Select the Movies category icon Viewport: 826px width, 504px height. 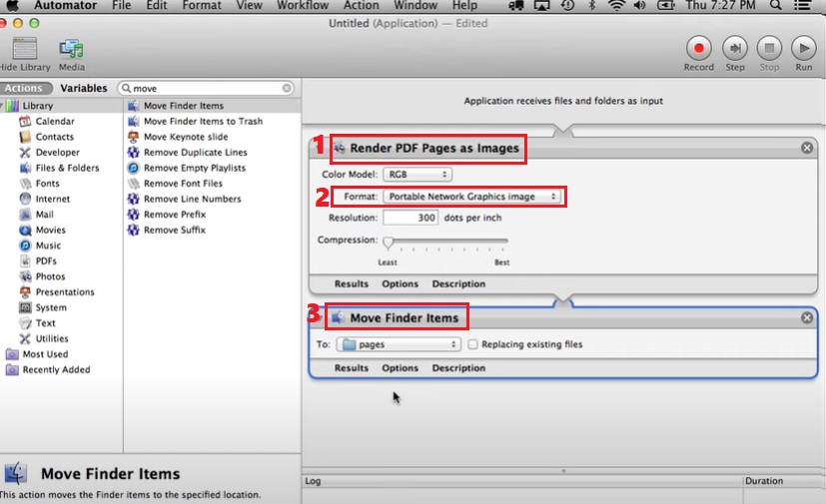(25, 231)
